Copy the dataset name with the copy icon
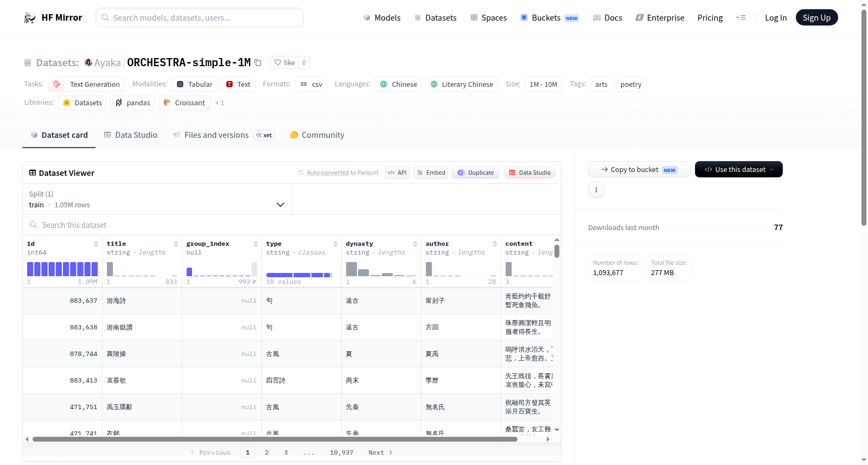 point(258,63)
